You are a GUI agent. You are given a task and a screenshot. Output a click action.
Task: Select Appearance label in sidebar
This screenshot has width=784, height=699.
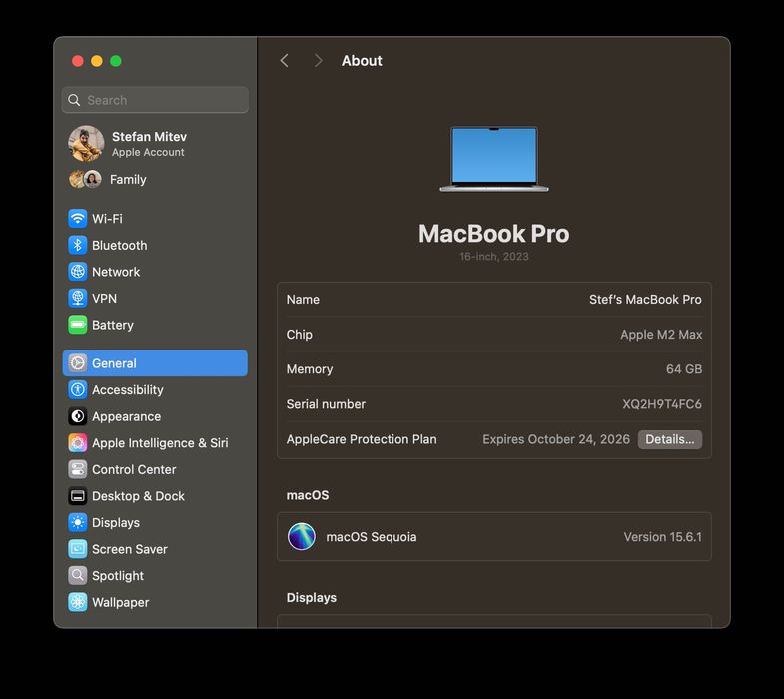127,416
